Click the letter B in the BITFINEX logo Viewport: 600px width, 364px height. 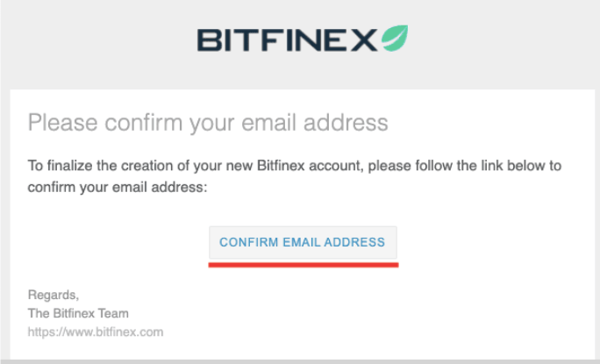pos(210,40)
